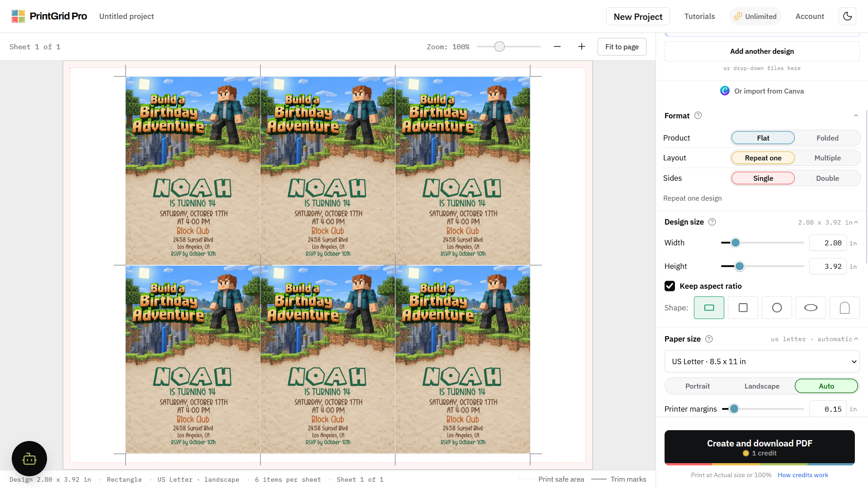Choose Portrait orientation
Screen dimensions: 868x488
point(697,386)
